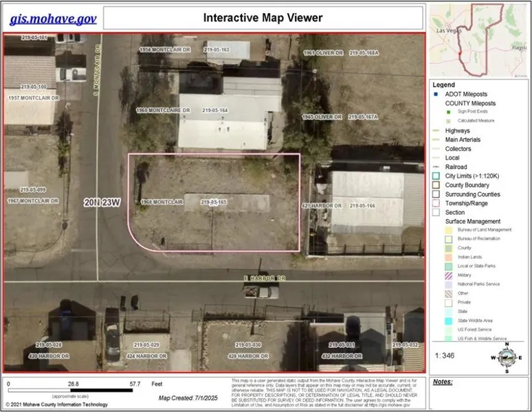Click the Calculated Measure legend symbol

(x=447, y=121)
